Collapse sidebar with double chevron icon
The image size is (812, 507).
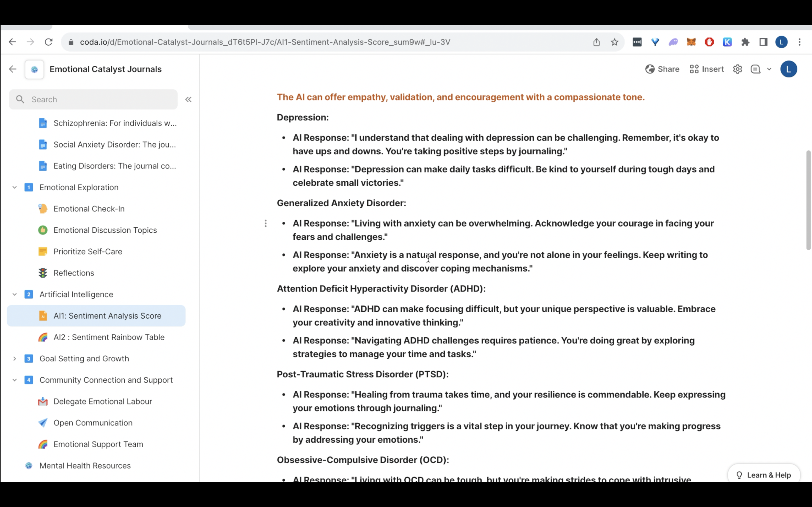(x=188, y=99)
